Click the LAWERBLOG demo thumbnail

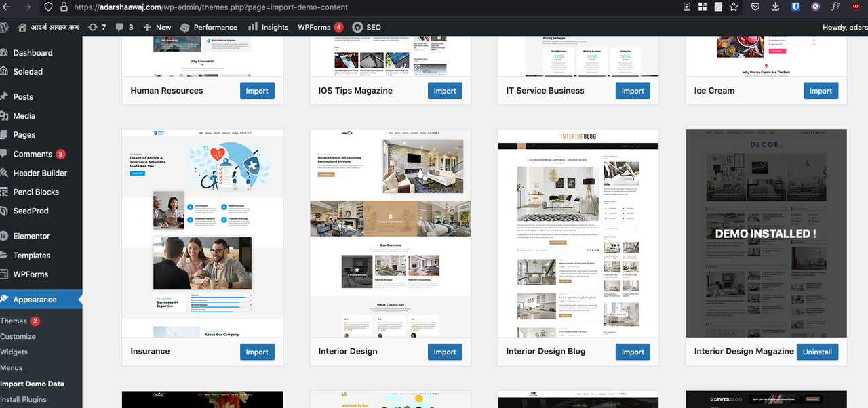766,400
